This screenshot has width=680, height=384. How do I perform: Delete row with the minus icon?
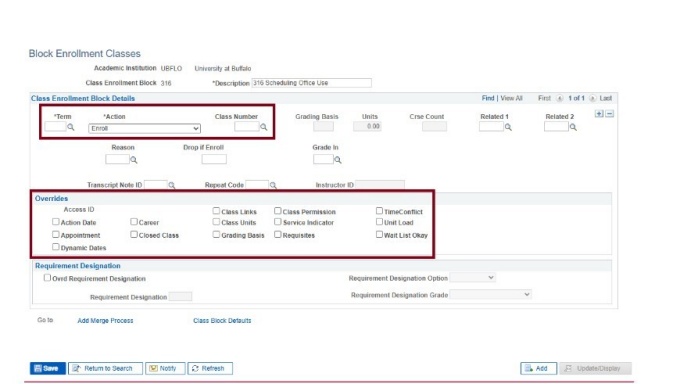(x=610, y=114)
